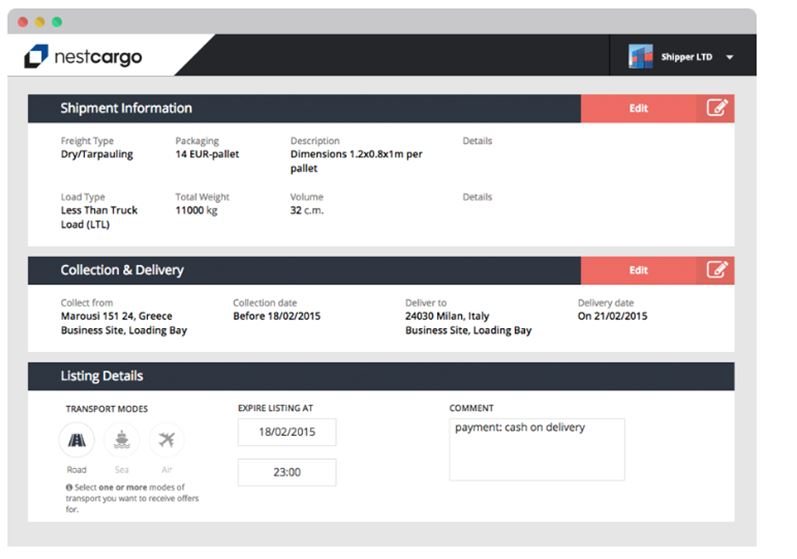This screenshot has width=797, height=559.
Task: Click the Shipper LTD company avatar
Action: click(640, 57)
